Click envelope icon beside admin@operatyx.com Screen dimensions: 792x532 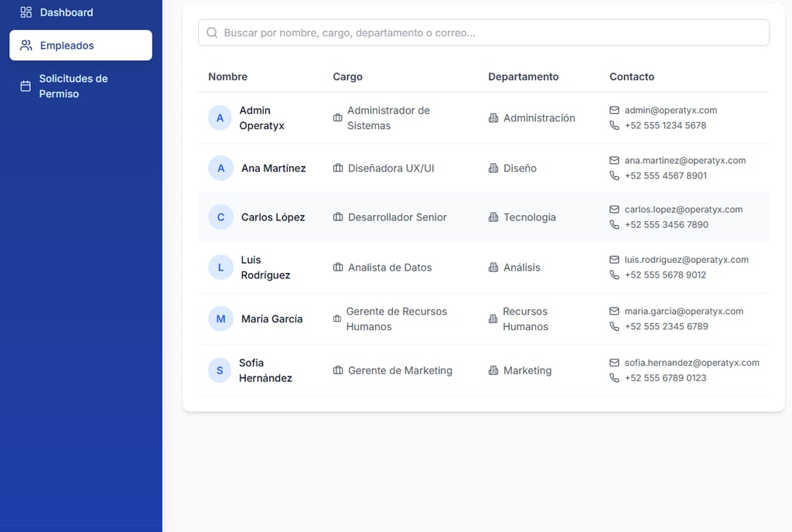[x=614, y=110]
